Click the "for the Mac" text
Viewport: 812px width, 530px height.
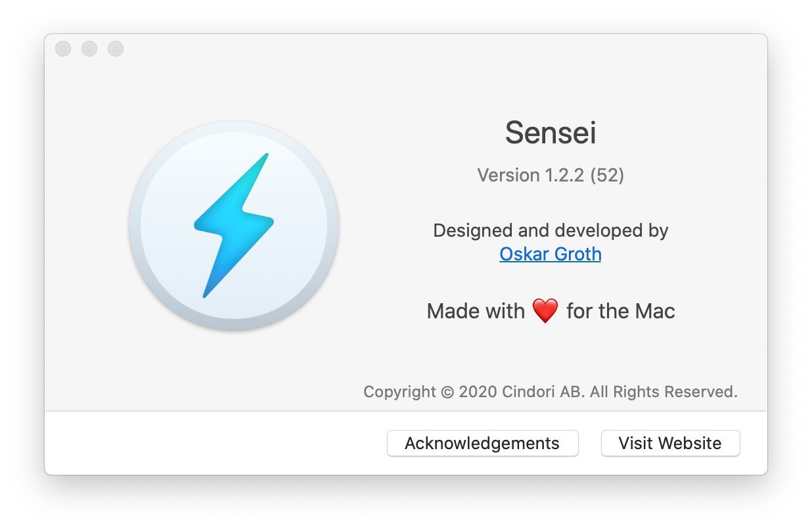(621, 310)
